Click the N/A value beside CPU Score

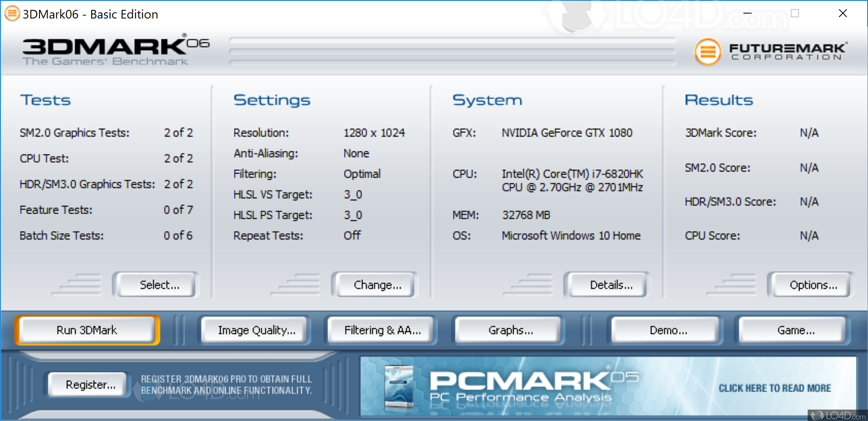[809, 236]
